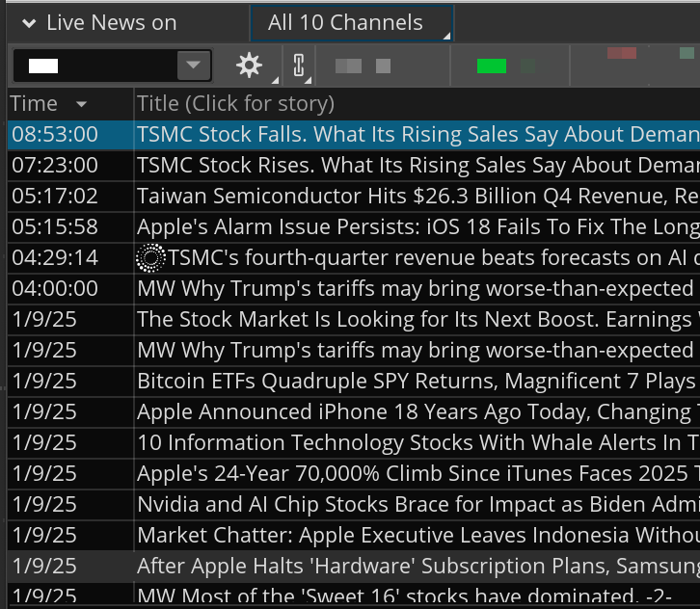This screenshot has height=609, width=700.
Task: Open the symbol field dropdown arrow
Action: [194, 66]
